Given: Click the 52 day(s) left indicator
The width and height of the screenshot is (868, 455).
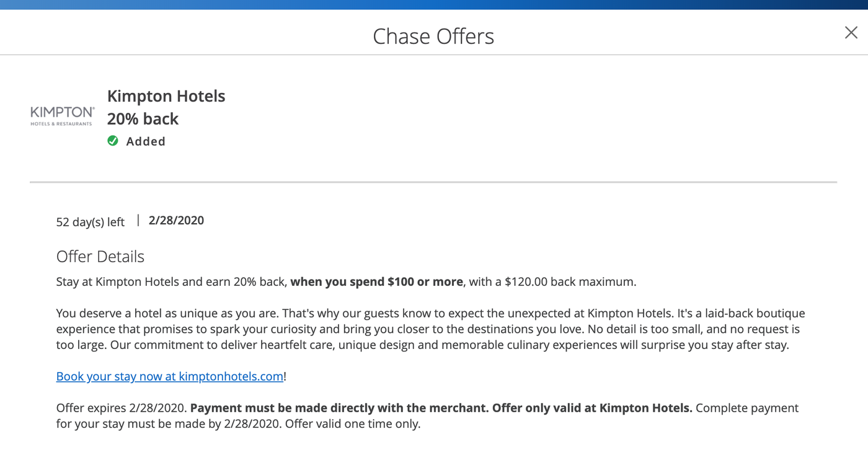Looking at the screenshot, I should coord(90,221).
